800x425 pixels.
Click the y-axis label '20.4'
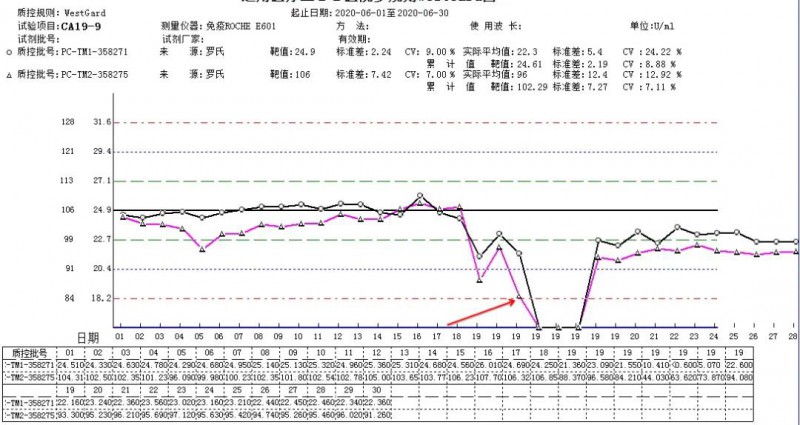point(102,268)
